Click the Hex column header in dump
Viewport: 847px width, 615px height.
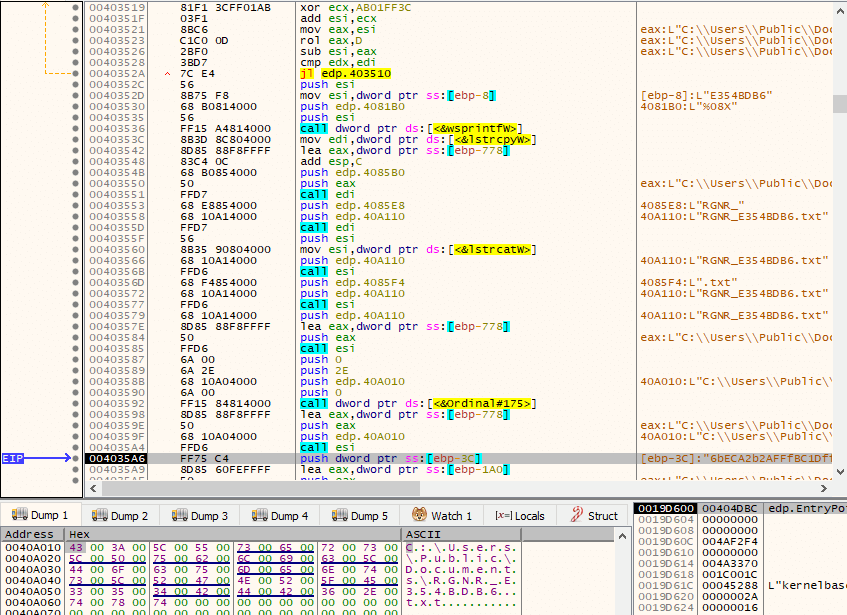click(233, 534)
